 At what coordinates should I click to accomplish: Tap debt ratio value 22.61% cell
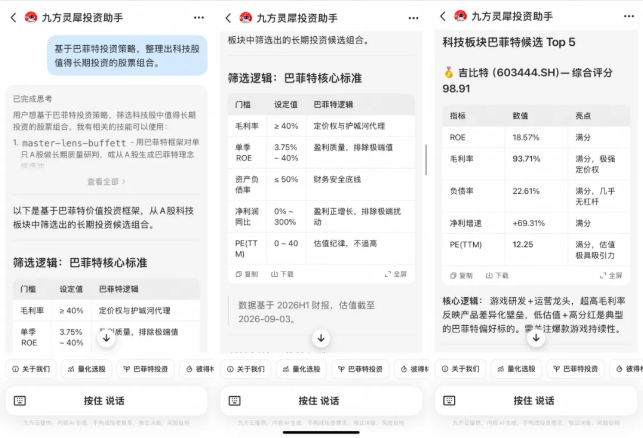pos(536,196)
